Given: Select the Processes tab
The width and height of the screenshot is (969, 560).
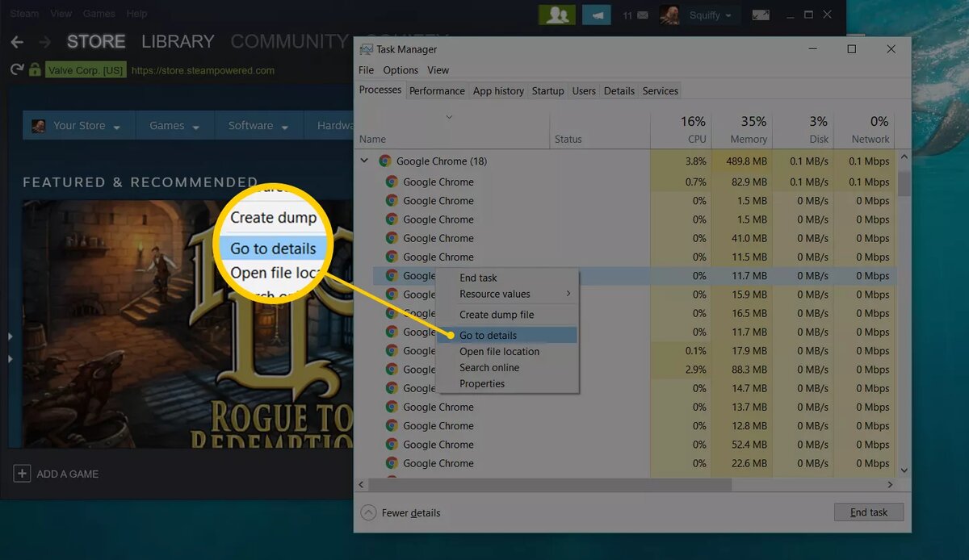Looking at the screenshot, I should pos(380,90).
